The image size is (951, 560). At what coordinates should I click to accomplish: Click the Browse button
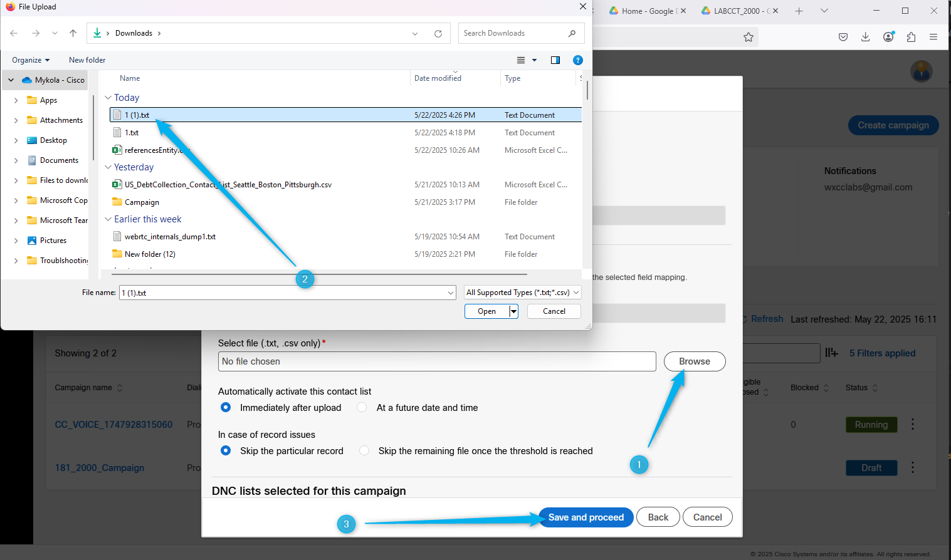[694, 361]
